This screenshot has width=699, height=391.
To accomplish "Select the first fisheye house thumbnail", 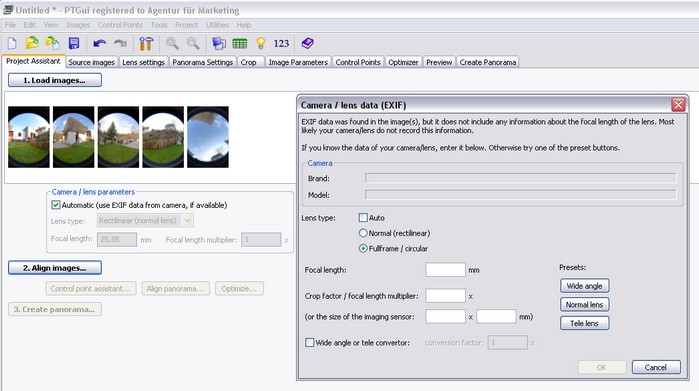I will coord(29,137).
